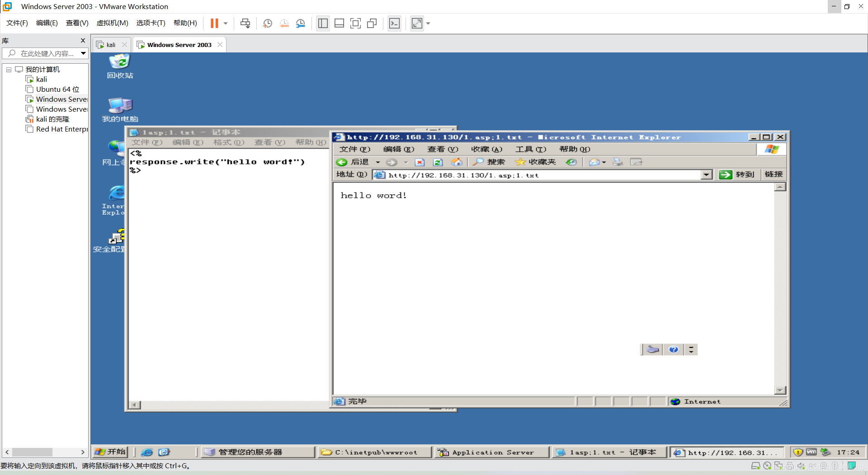868x475 pixels.
Task: Switch to Unity mode
Action: (372, 23)
